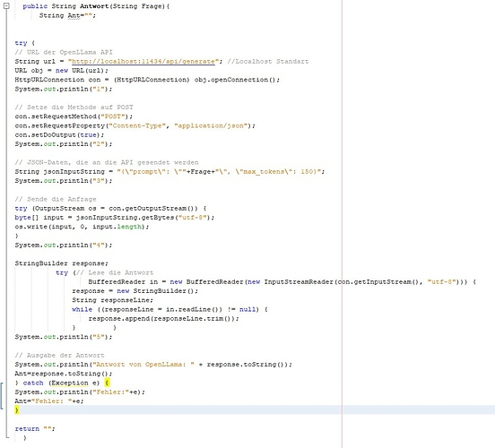The height and width of the screenshot is (448, 495).
Task: Click the underlined Exception keyword
Action: 70,383
